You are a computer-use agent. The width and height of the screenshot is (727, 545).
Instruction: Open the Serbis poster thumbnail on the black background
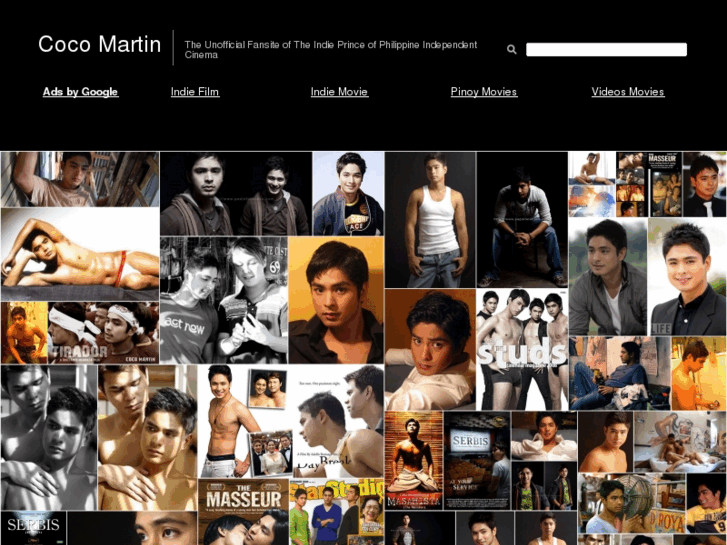pos(33,528)
